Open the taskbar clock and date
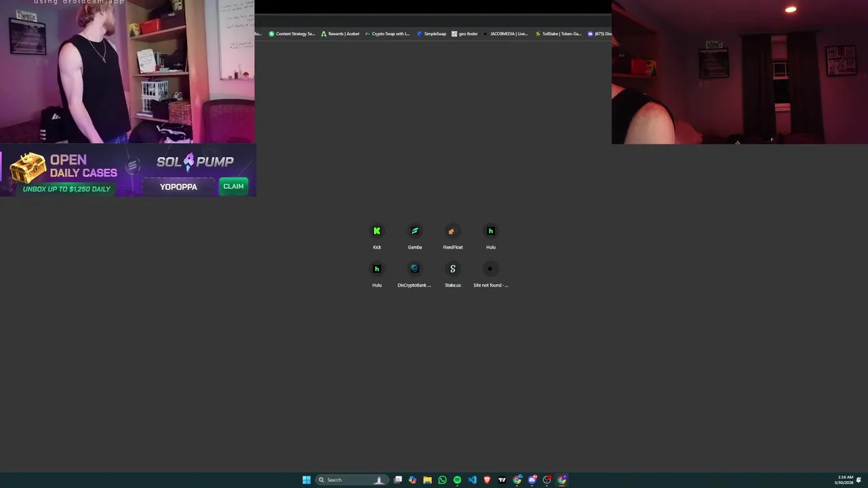The image size is (868, 488). (844, 480)
